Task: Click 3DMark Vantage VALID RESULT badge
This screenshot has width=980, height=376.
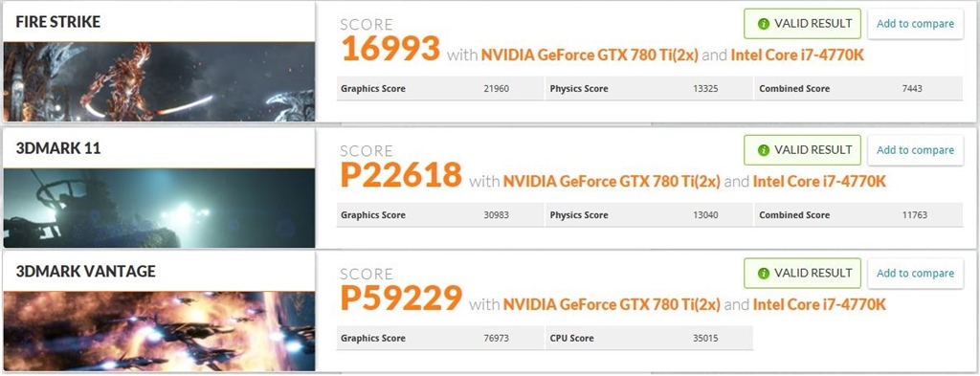Action: [x=803, y=274]
